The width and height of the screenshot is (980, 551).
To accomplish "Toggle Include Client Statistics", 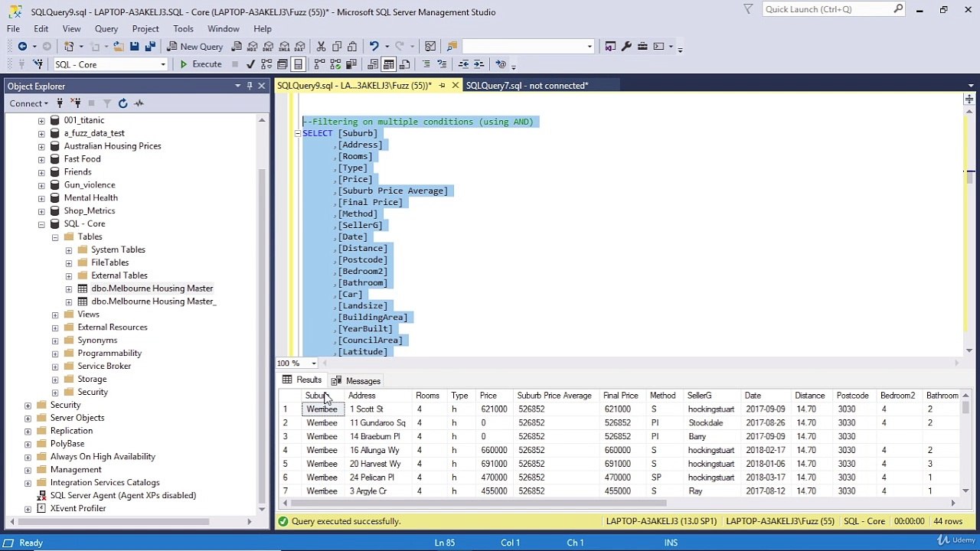I will pos(352,64).
